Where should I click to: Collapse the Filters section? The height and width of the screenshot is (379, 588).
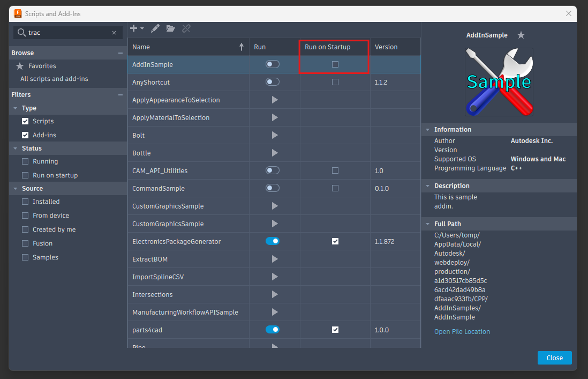point(120,95)
